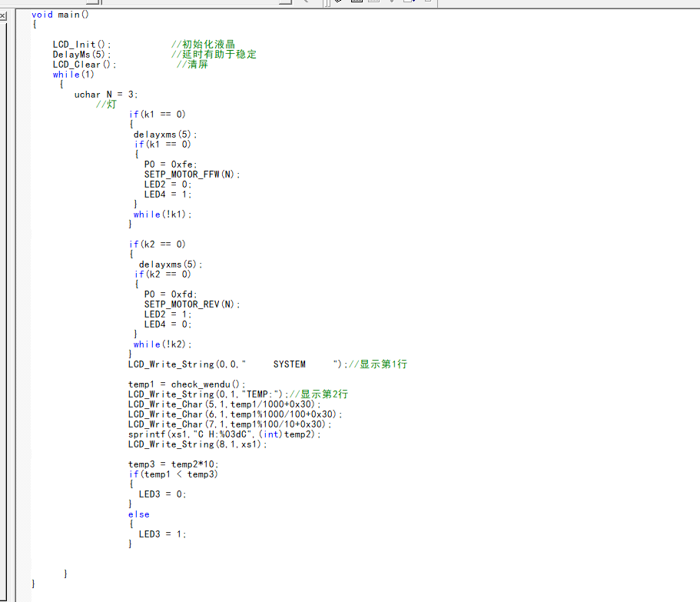
Task: Click the sprintf(xs1,...) line
Action: 224,434
